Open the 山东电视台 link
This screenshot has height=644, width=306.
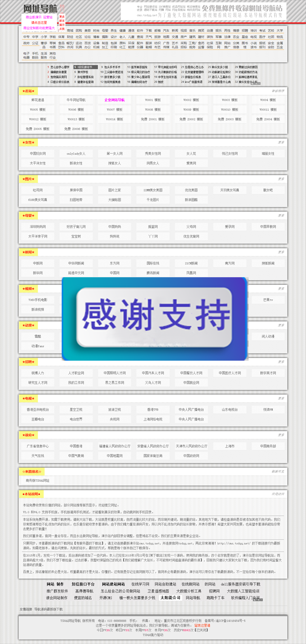pyautogui.click(x=230, y=410)
